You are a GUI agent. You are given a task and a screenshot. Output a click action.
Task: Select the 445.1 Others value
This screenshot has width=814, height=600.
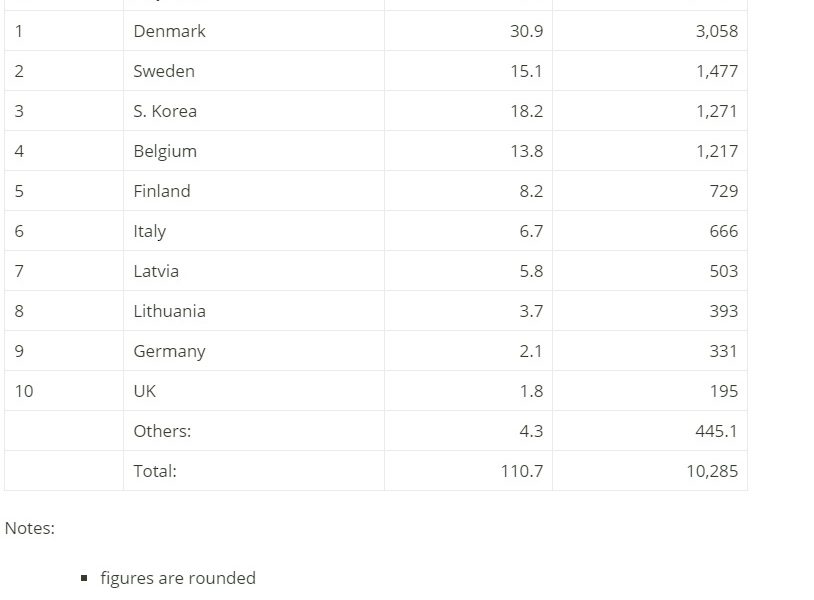[x=716, y=431]
